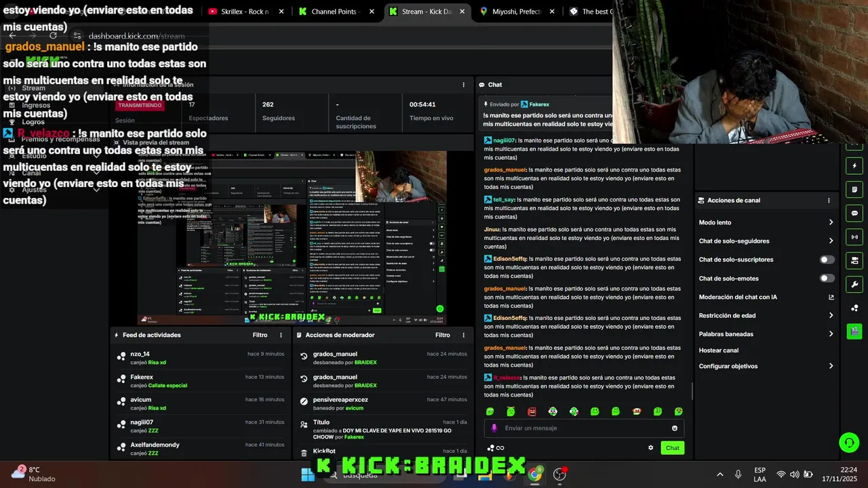This screenshot has width=868, height=488.
Task: Open Feed de actividades three-dot menu
Action: (281, 335)
